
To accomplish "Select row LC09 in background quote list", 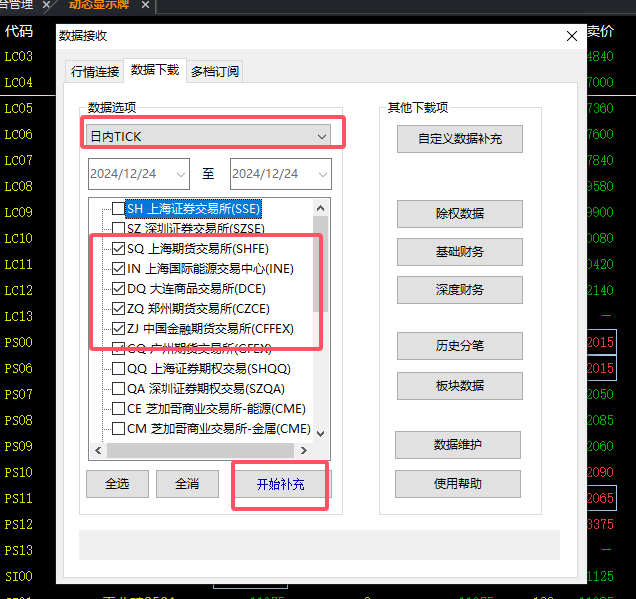I will tap(19, 212).
